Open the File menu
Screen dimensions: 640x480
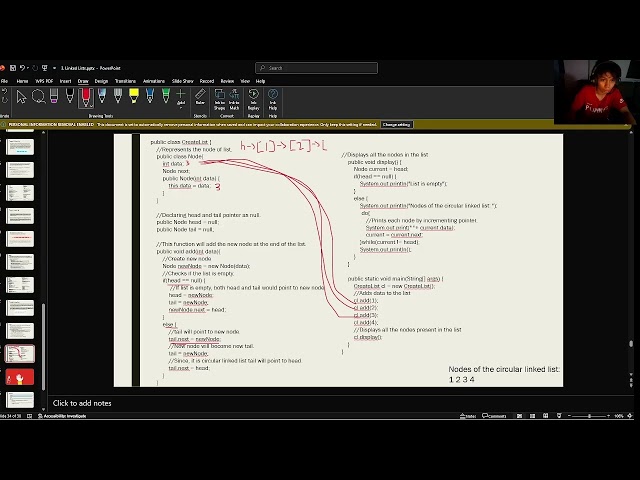coord(4,81)
